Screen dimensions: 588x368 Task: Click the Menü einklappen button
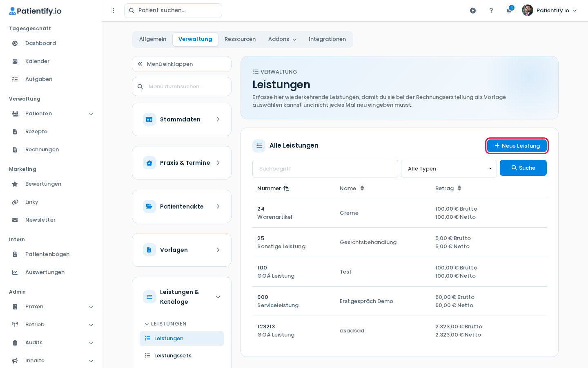tap(182, 64)
